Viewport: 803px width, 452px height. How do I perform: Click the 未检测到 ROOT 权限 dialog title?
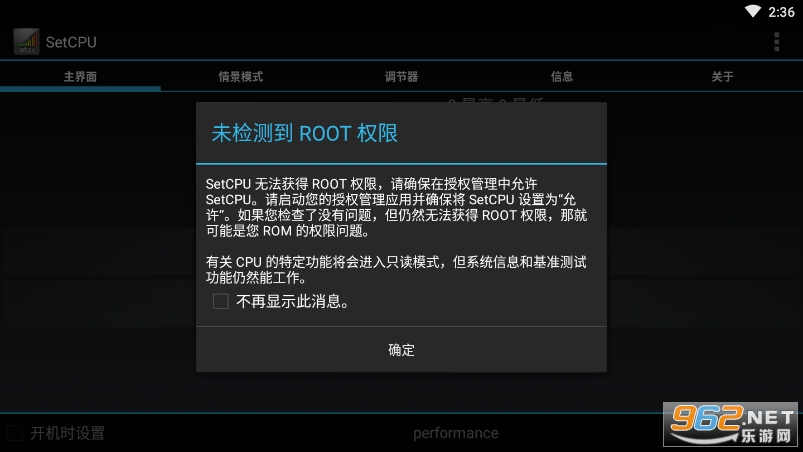[305, 133]
